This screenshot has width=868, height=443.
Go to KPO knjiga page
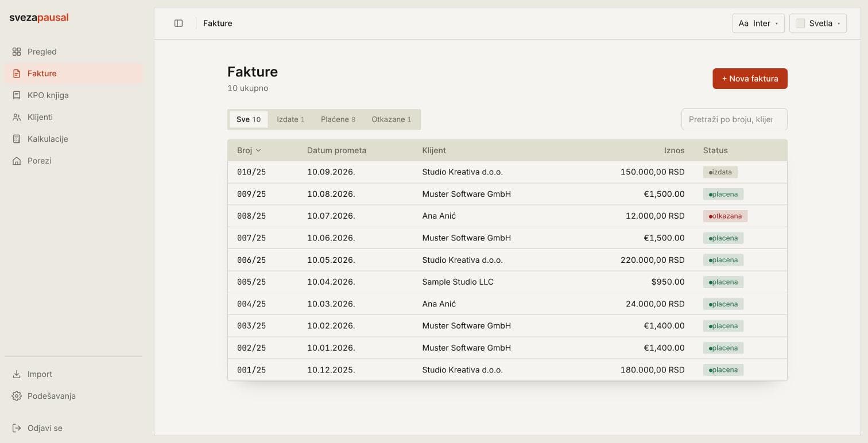coord(73,95)
